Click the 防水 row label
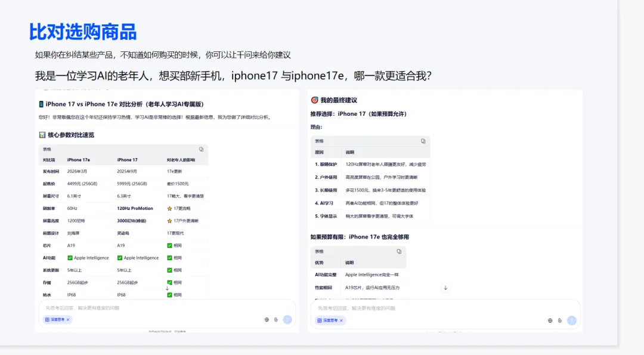The image size is (644, 355). point(47,295)
